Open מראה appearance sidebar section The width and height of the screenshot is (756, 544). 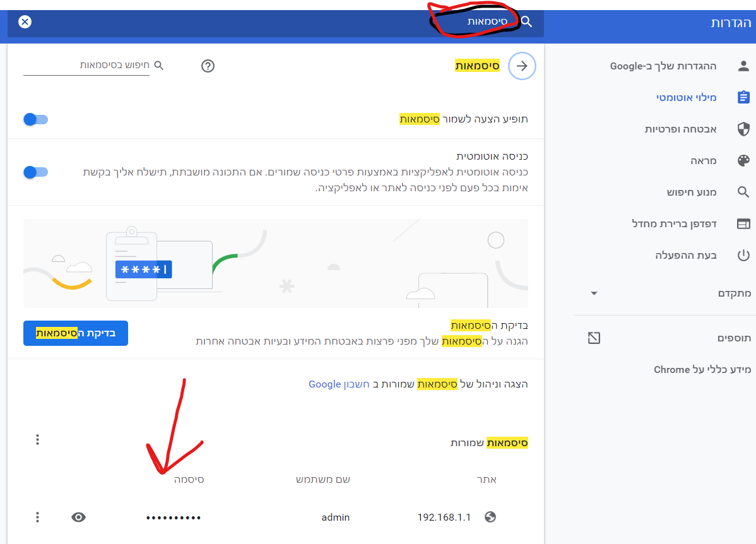pyautogui.click(x=704, y=160)
